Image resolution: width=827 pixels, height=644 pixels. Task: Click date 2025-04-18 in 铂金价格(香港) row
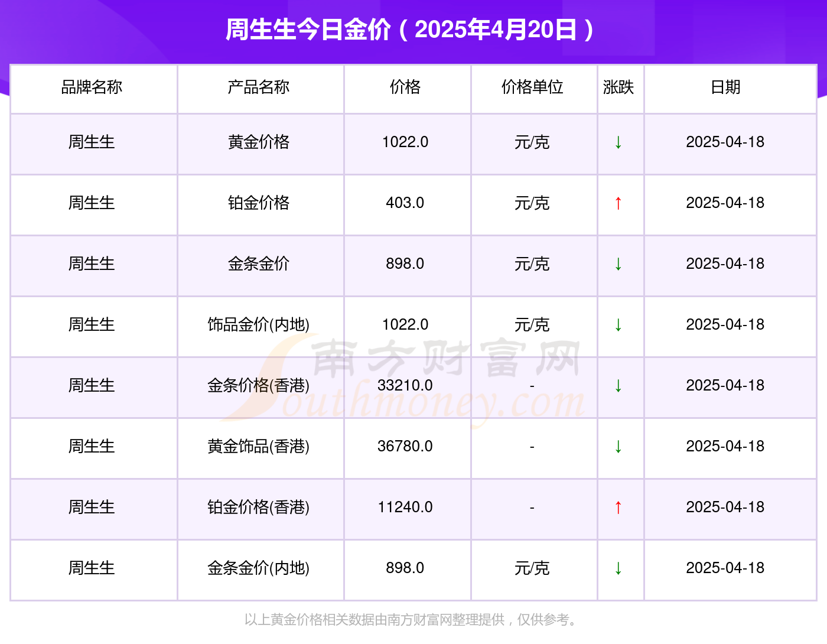pos(725,508)
